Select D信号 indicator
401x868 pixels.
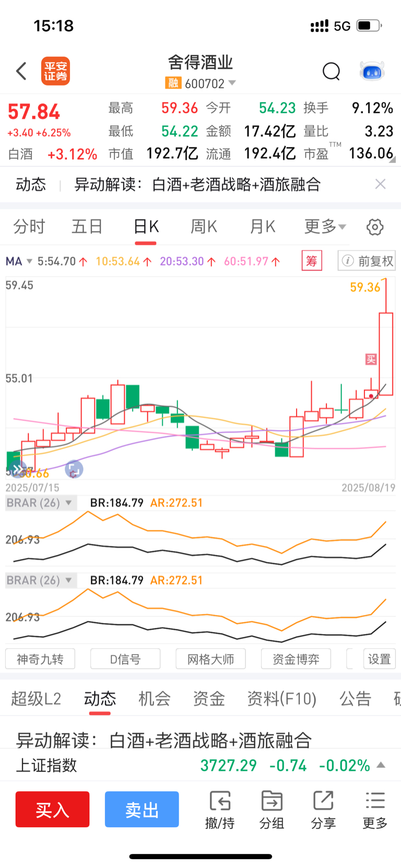pos(125,659)
